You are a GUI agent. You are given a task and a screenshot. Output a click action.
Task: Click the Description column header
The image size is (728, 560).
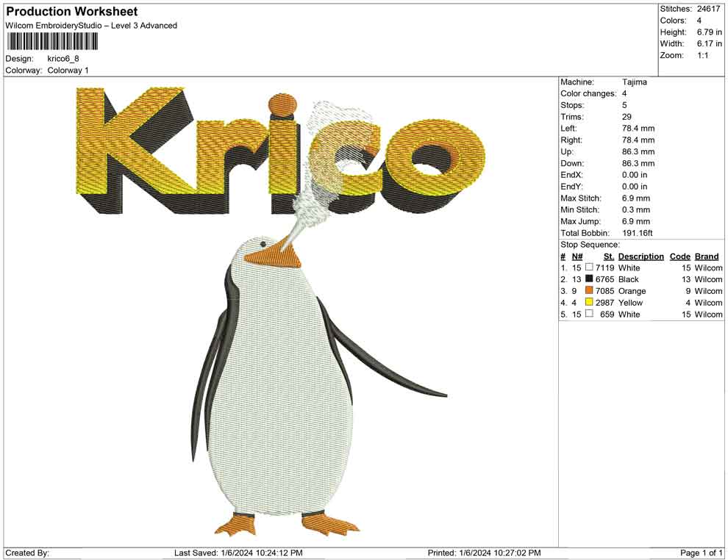point(640,256)
